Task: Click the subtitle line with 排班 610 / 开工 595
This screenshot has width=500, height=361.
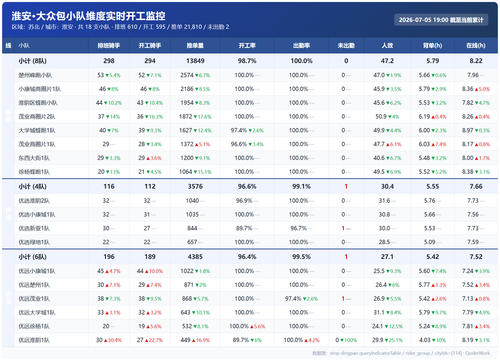Action: coord(120,27)
